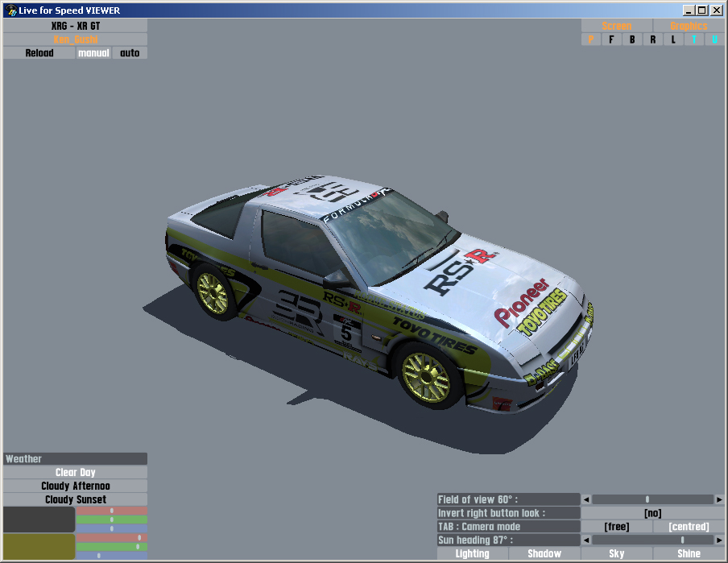Click the F view button
This screenshot has height=563, width=728.
coord(611,39)
